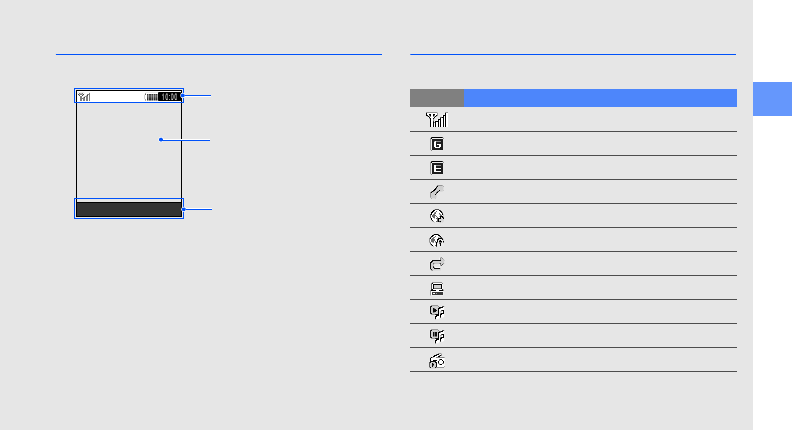The image size is (792, 430).
Task: Click the secure web globe icon with lock
Action: pyautogui.click(x=437, y=239)
